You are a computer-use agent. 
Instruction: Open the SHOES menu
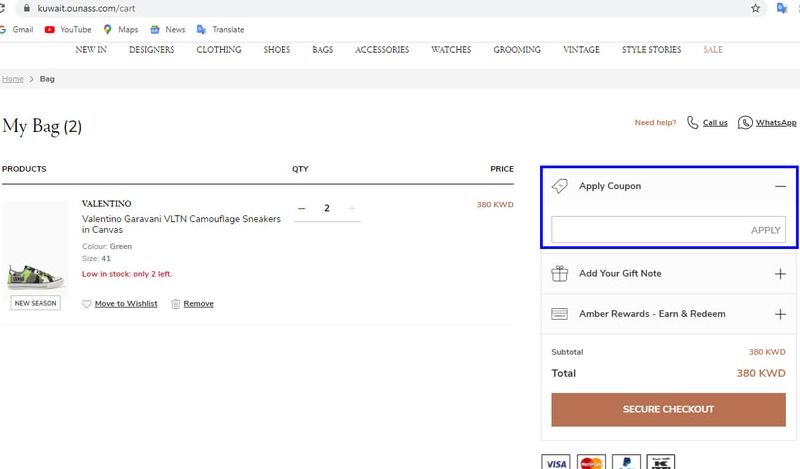coord(277,50)
